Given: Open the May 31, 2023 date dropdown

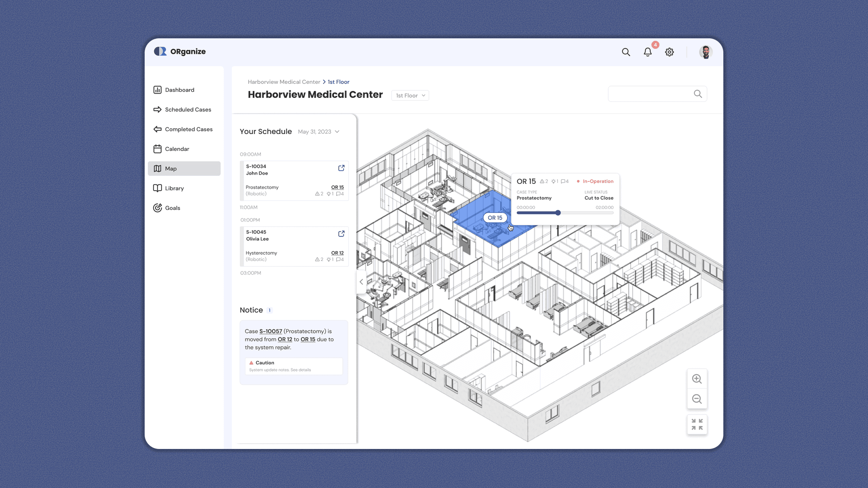Looking at the screenshot, I should point(319,132).
